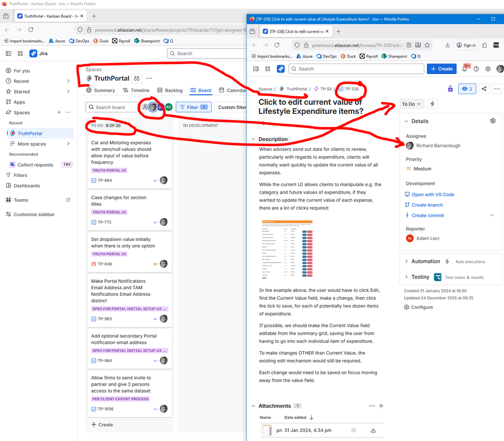Open the Jira notifications bell

click(464, 69)
